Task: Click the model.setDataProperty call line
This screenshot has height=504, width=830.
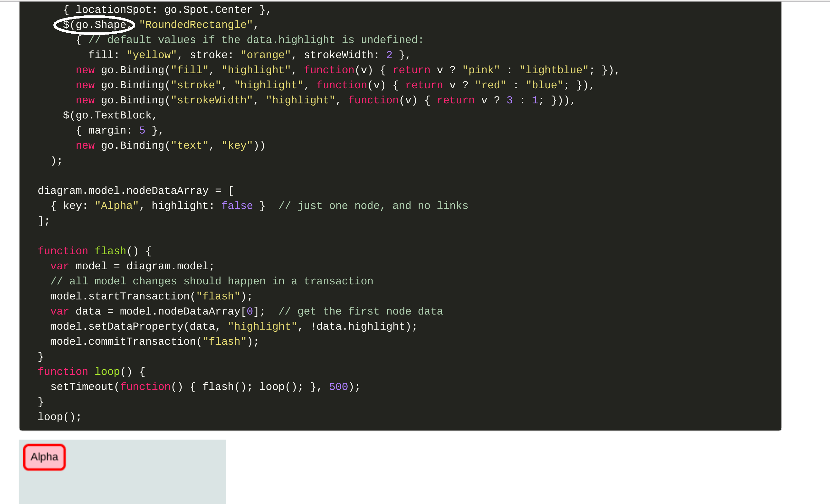Action: point(233,326)
